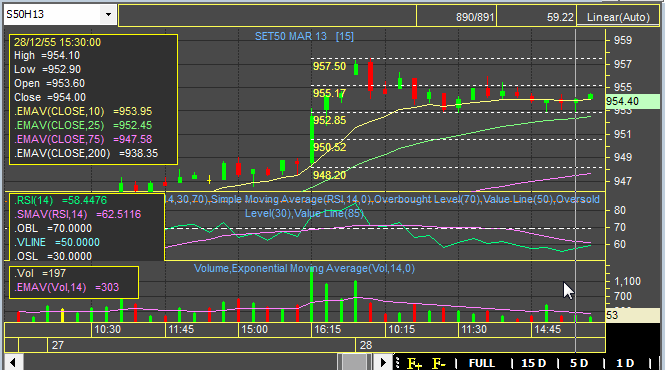
Task: Click the 59.22 value field
Action: (536, 17)
